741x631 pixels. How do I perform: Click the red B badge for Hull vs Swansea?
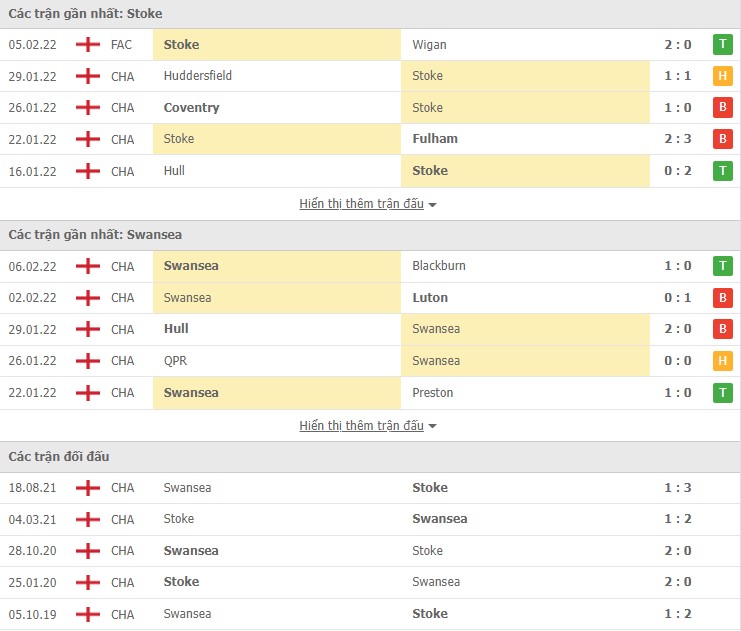(722, 329)
